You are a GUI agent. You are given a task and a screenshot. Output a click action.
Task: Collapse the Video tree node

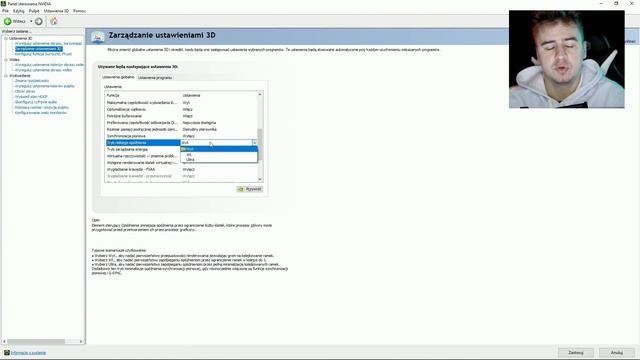pyautogui.click(x=6, y=60)
